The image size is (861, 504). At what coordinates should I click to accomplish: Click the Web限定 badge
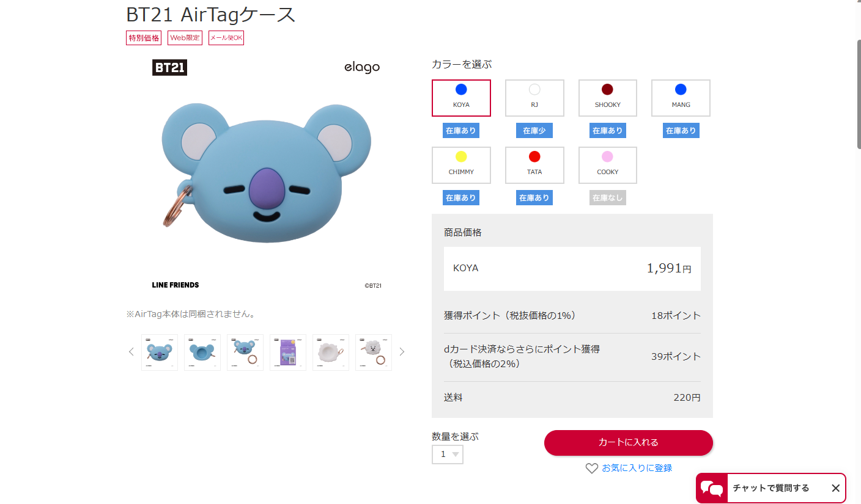[x=185, y=37]
